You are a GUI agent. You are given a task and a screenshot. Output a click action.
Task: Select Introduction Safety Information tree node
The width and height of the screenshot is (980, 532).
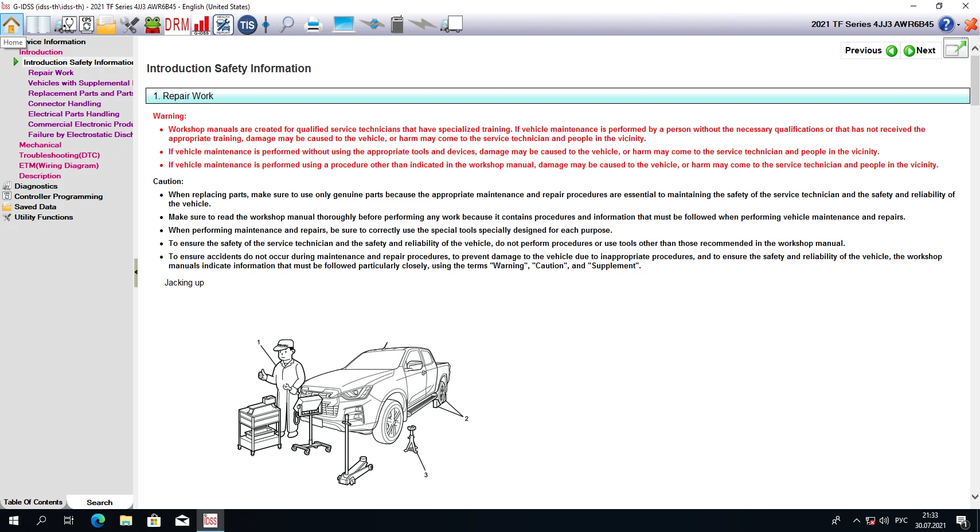click(79, 62)
